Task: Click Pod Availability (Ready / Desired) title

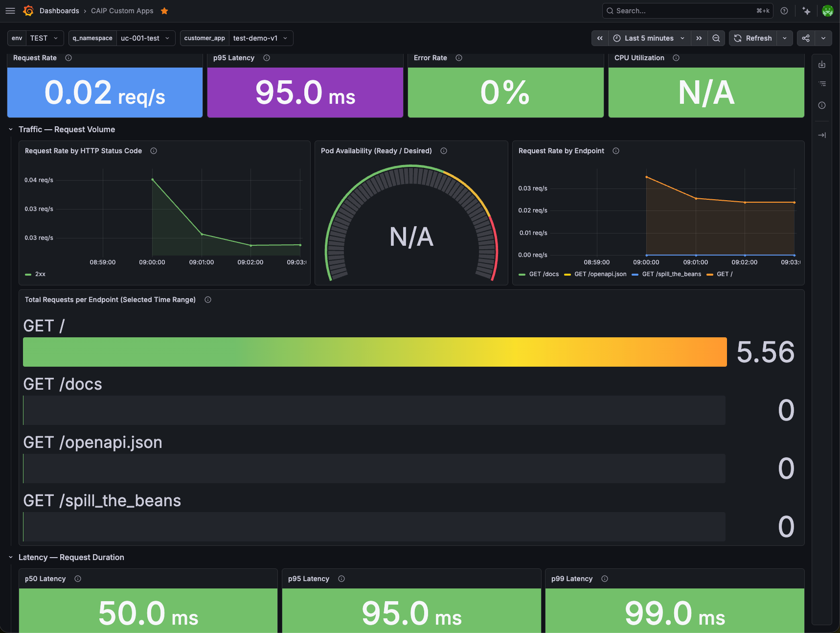Action: click(x=376, y=151)
